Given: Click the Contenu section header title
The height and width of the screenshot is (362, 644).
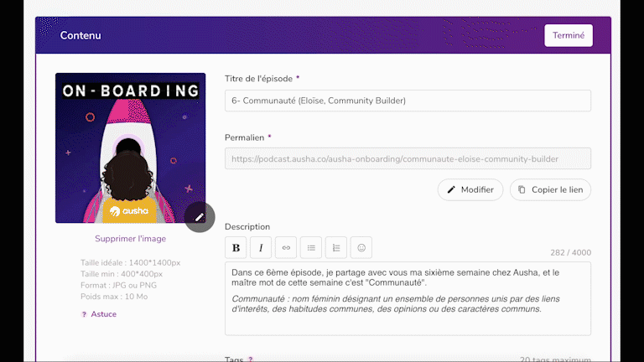Looking at the screenshot, I should click(80, 35).
